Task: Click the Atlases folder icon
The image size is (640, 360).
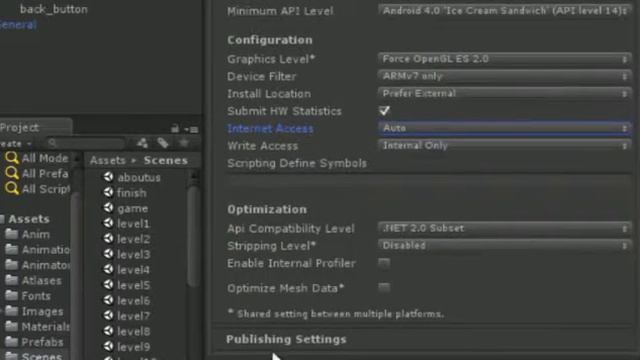Action: click(11, 280)
